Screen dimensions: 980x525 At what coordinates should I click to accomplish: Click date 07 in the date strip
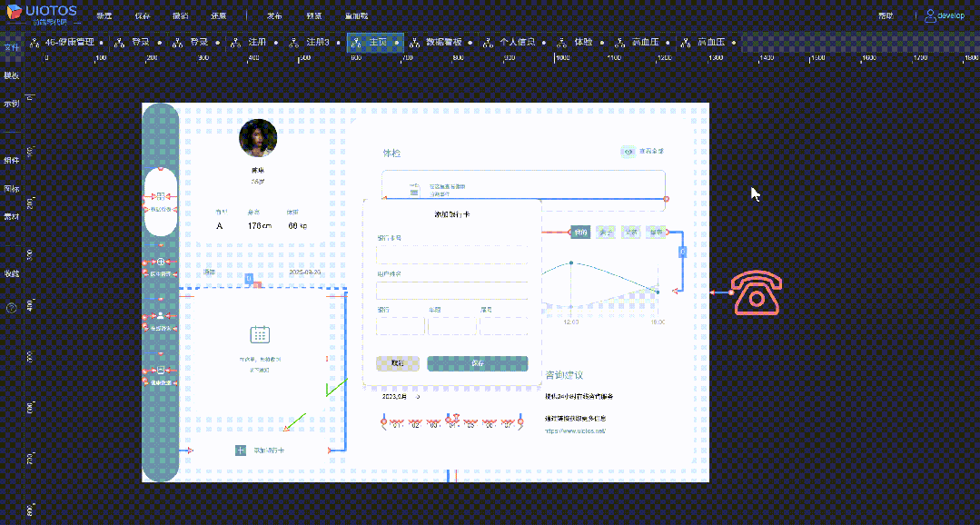pyautogui.click(x=507, y=425)
